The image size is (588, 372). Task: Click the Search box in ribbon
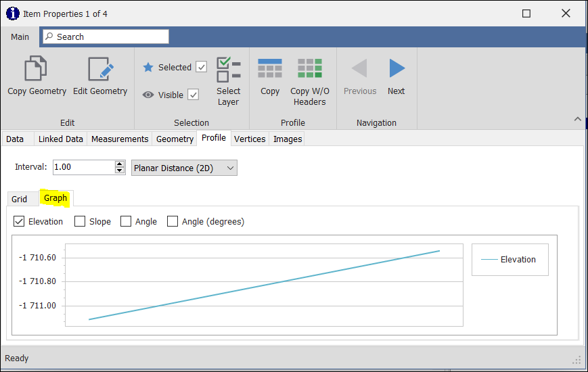coord(106,37)
